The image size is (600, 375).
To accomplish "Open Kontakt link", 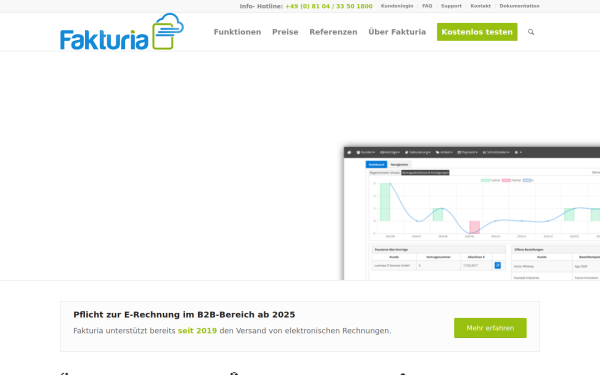I will pyautogui.click(x=481, y=6).
